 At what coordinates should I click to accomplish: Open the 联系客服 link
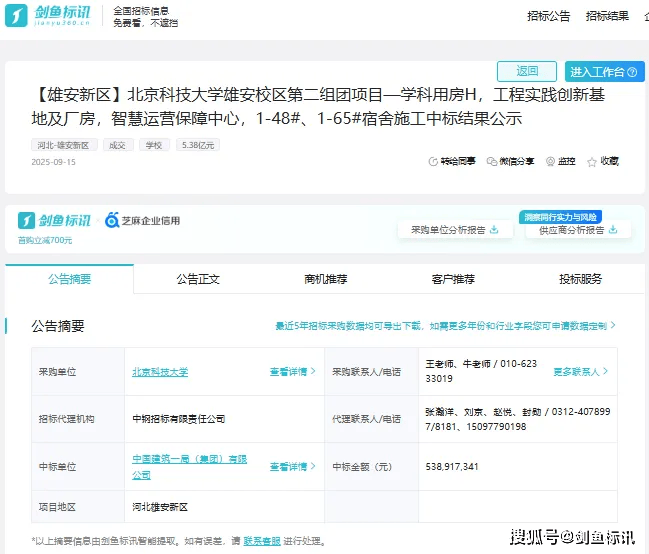tap(262, 541)
